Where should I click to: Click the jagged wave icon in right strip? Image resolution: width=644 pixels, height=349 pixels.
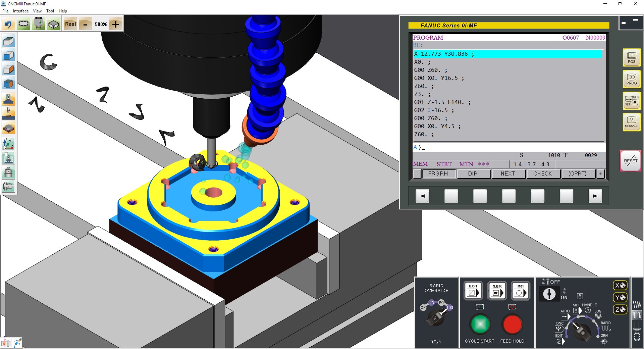point(637,304)
